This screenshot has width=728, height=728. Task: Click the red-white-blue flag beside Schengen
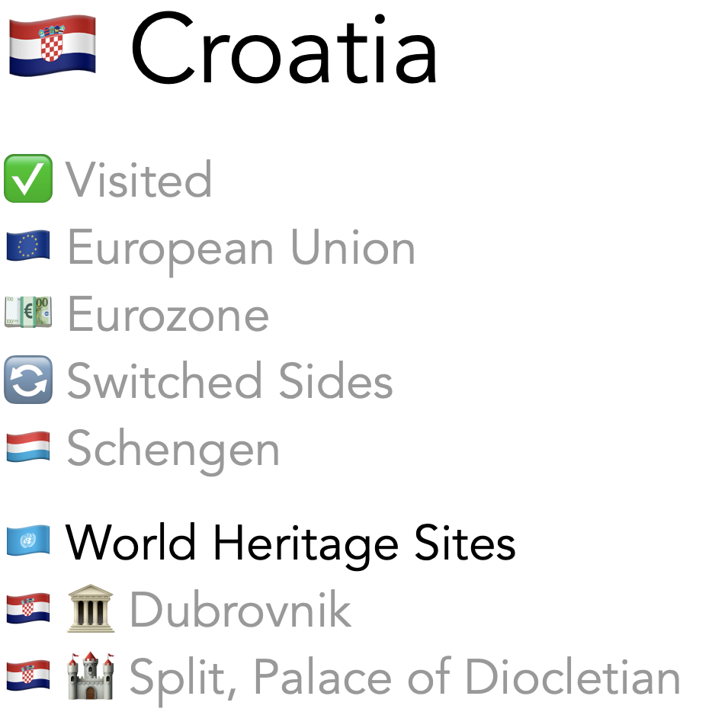click(x=28, y=447)
